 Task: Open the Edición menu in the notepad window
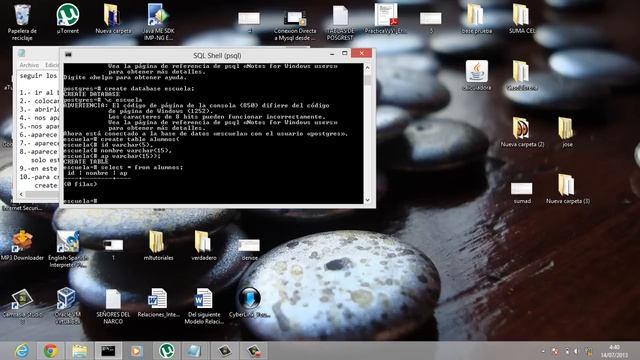[52, 65]
